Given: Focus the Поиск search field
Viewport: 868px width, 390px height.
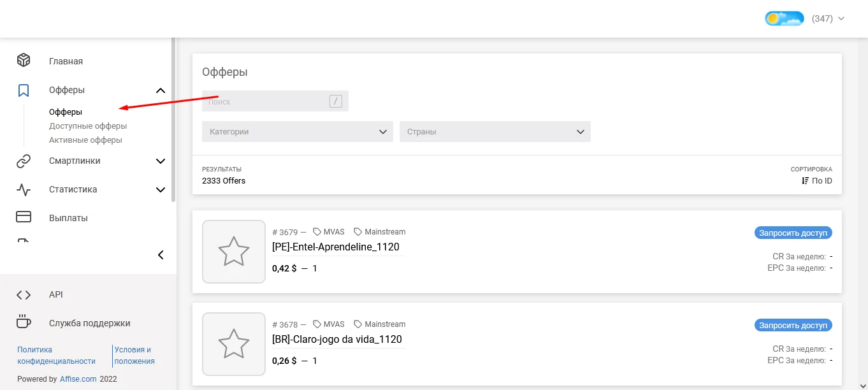Looking at the screenshot, I should point(275,101).
